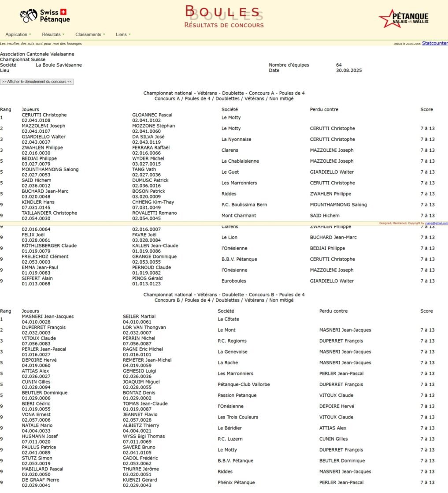Screen dimensions: 448x493
Task: Open the Résultats menu
Action: (51, 34)
